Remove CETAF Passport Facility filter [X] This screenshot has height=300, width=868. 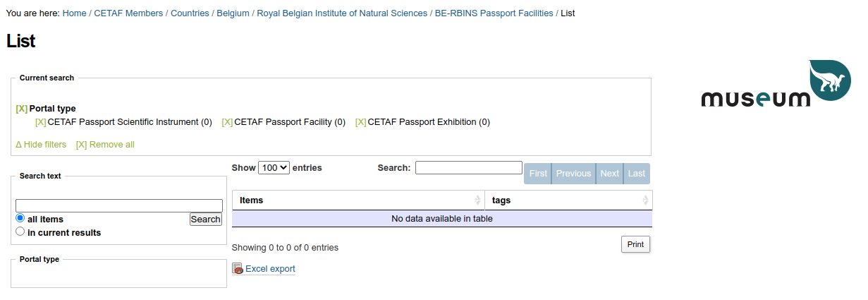coord(227,122)
